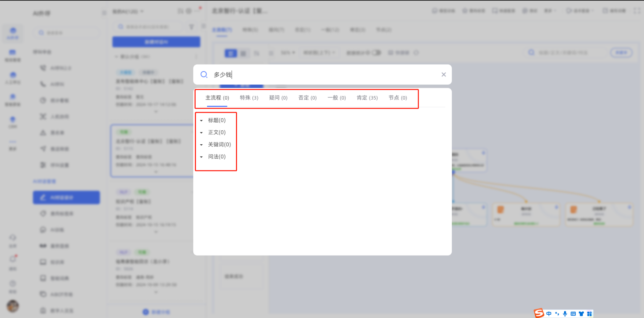Select the 否定 (0) tab

point(307,98)
